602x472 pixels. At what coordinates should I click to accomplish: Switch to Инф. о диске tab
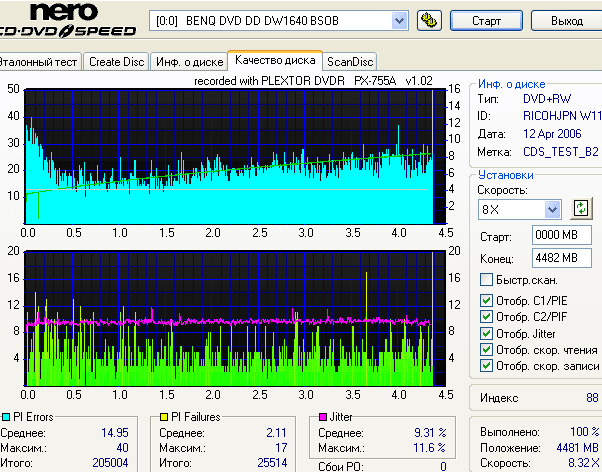(189, 62)
